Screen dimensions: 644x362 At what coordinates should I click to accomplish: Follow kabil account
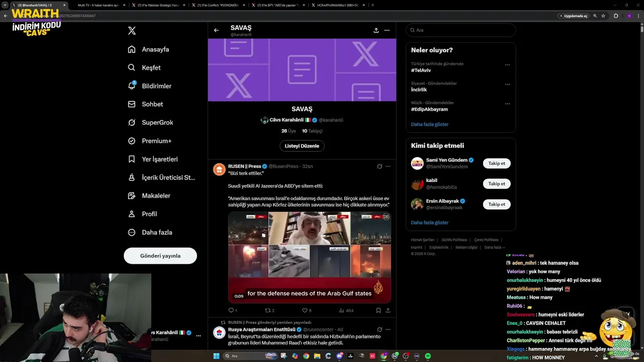pyautogui.click(x=497, y=184)
